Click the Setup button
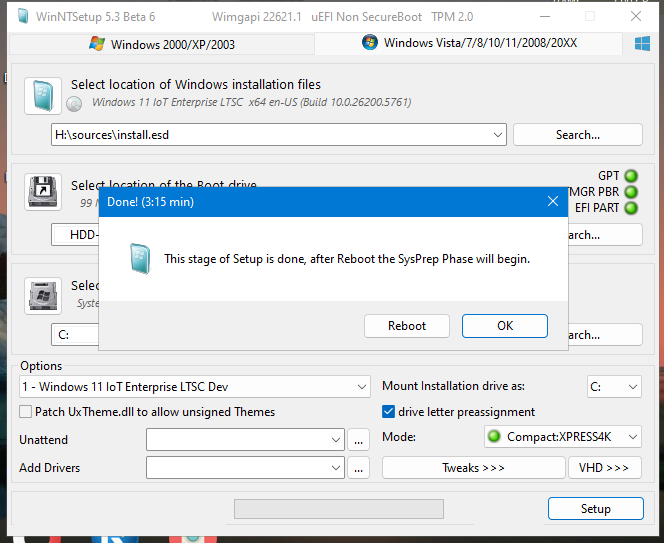This screenshot has width=664, height=543. point(595,508)
